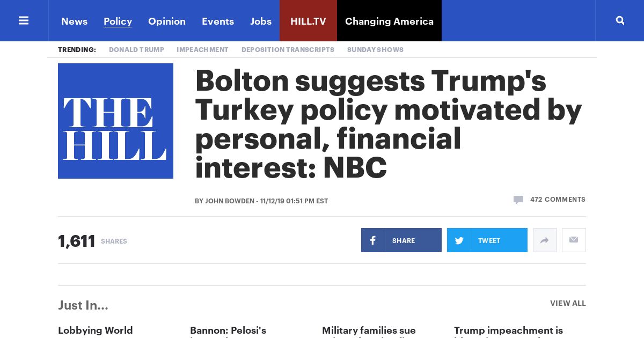The width and height of the screenshot is (644, 338).
Task: Click the forward share arrow icon
Action: click(545, 240)
